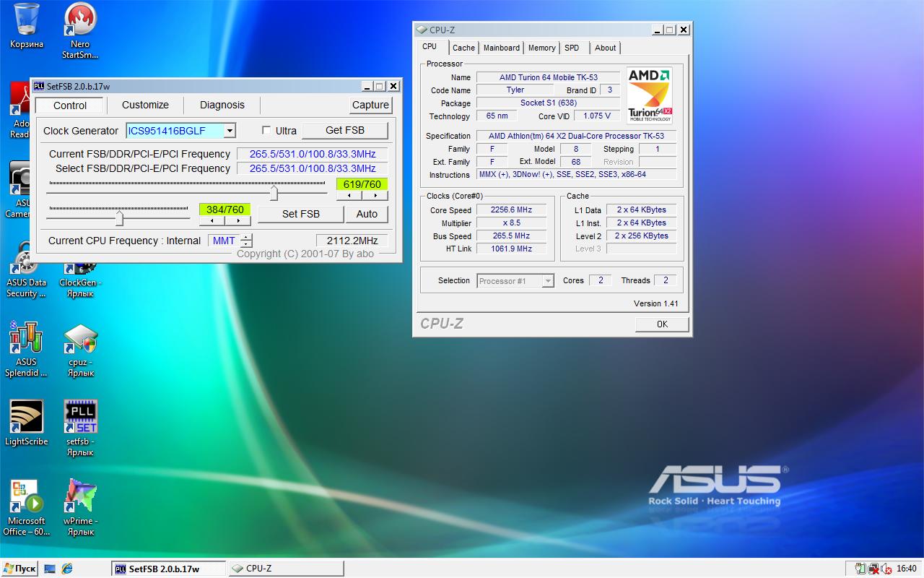Viewport: 924px width, 578px height.
Task: Click MMT spinner up arrow
Action: (x=246, y=238)
